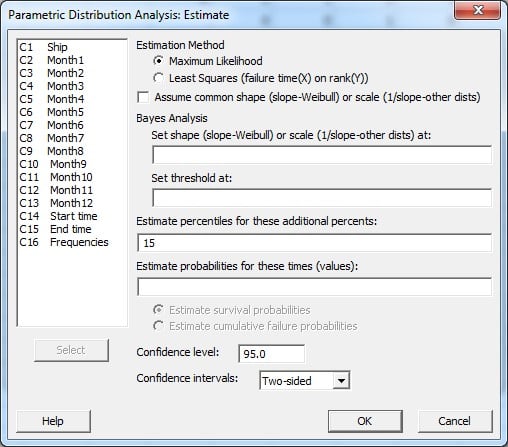Choose Least Squares estimation method

pyautogui.click(x=158, y=78)
